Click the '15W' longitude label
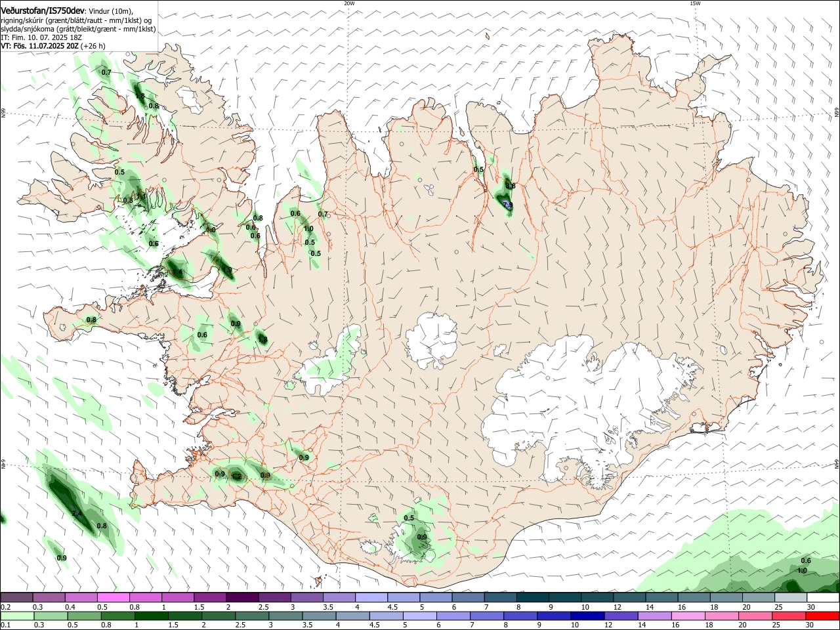This screenshot has width=840, height=630. 695,3
